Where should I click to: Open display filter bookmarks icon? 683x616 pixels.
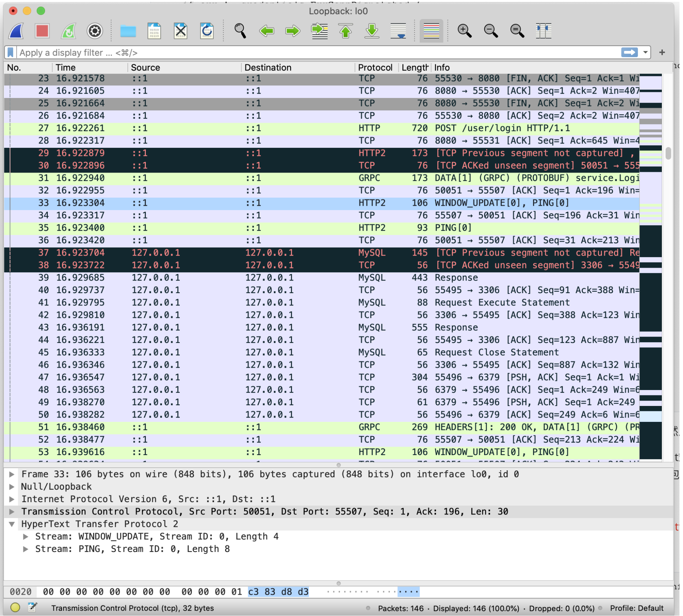[11, 53]
